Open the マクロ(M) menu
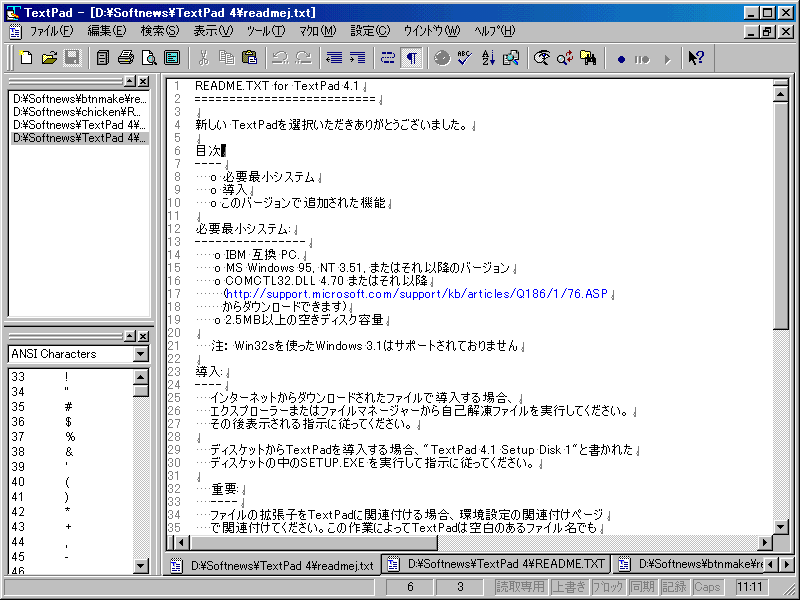Viewport: 800px width, 600px height. (317, 31)
